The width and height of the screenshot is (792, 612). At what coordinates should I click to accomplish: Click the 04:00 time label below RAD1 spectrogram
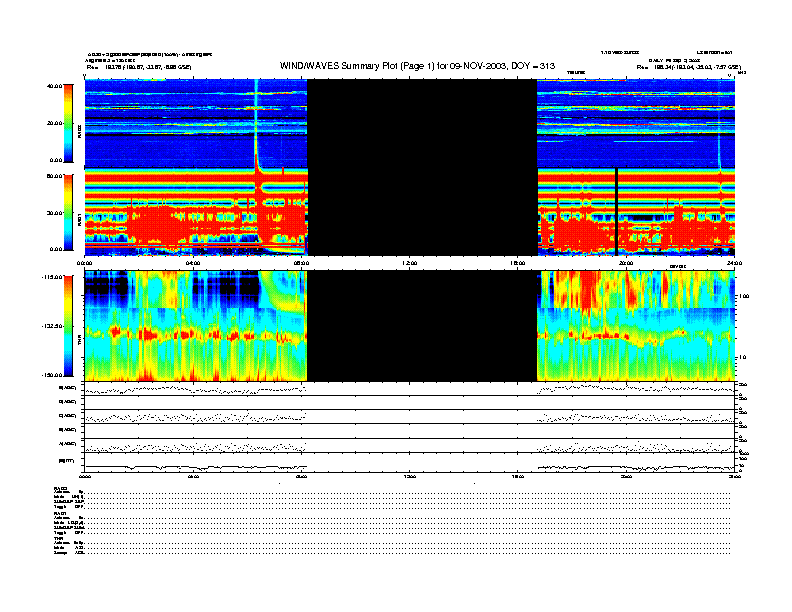coord(193,263)
